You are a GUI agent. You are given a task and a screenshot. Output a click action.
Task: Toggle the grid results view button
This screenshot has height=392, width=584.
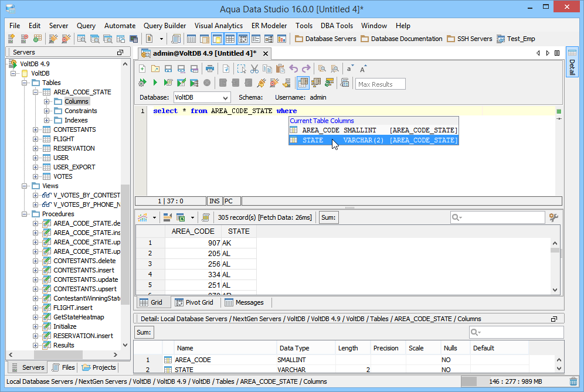point(303,83)
